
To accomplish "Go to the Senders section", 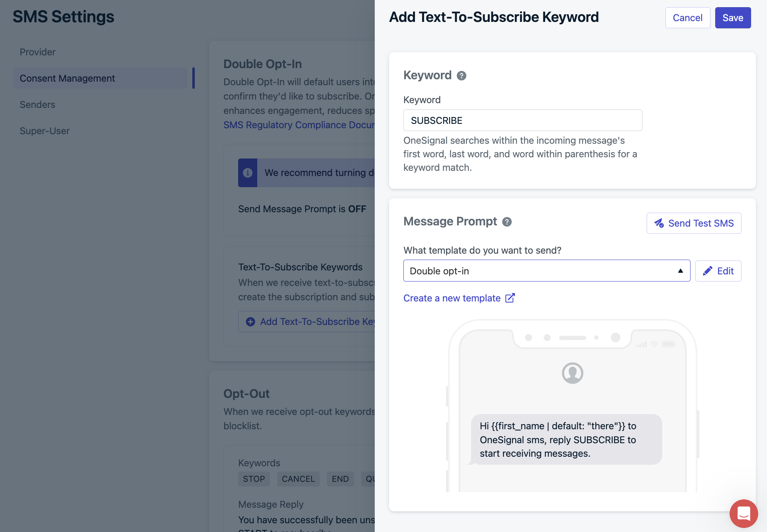I will (x=37, y=105).
